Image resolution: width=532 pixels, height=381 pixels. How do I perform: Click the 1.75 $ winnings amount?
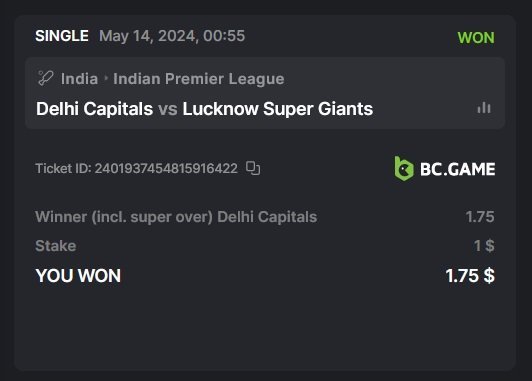[470, 275]
